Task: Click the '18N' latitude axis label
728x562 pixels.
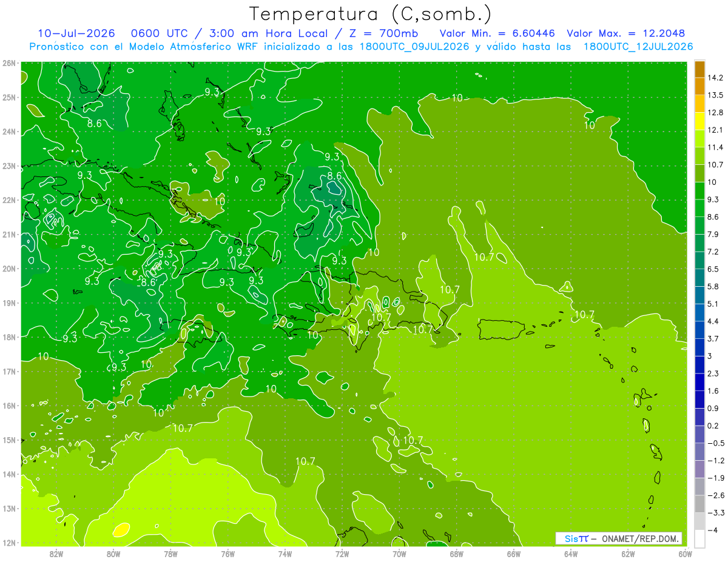Action: click(8, 337)
